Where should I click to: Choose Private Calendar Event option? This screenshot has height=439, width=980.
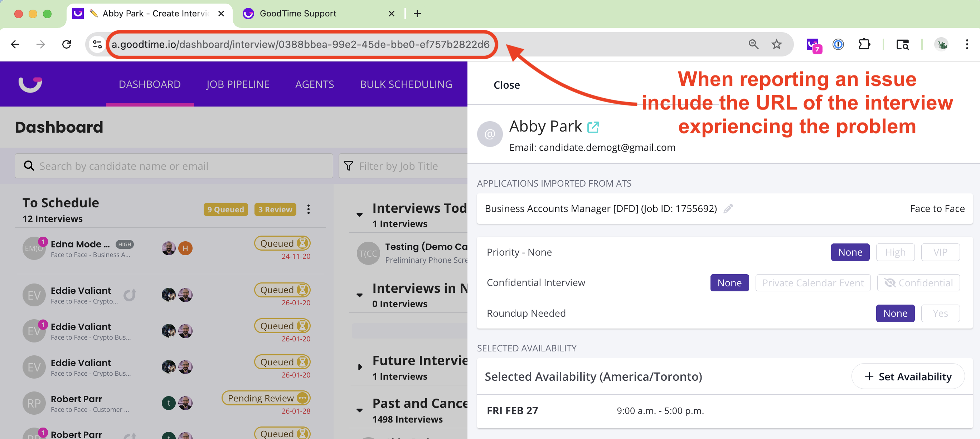click(812, 283)
